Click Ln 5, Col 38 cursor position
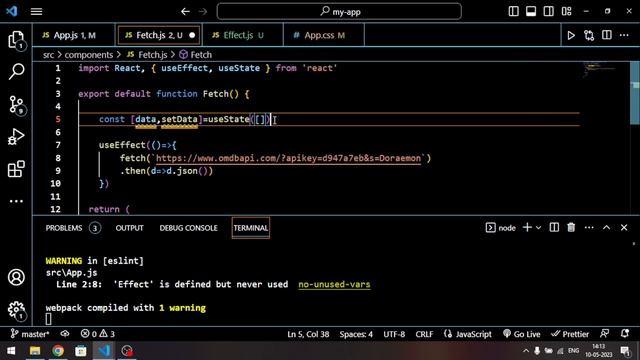Screen dimensions: 640x360 tap(308, 334)
